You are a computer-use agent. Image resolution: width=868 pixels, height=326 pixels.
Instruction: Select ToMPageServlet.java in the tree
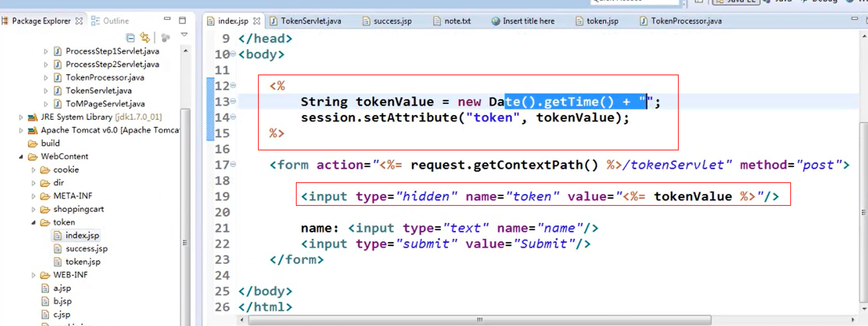(x=105, y=104)
